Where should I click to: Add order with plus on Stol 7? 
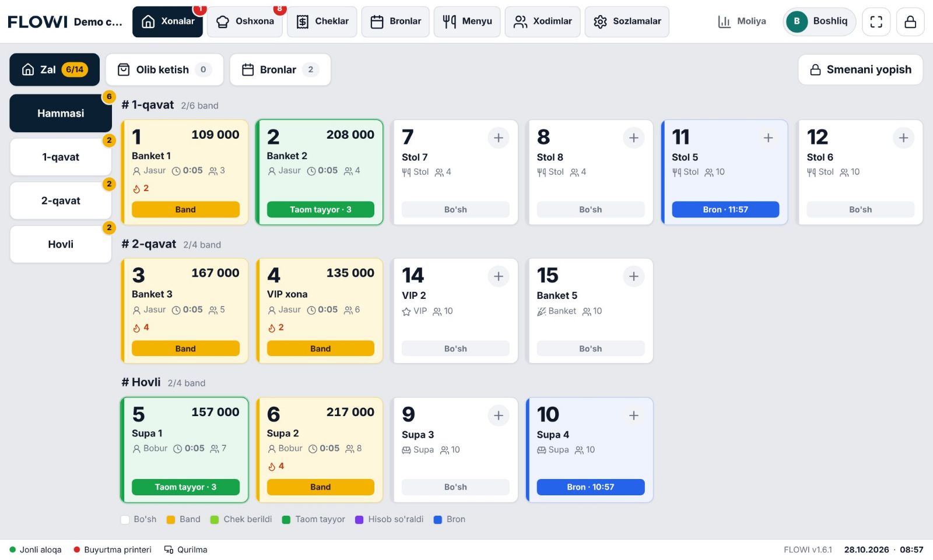coord(499,138)
